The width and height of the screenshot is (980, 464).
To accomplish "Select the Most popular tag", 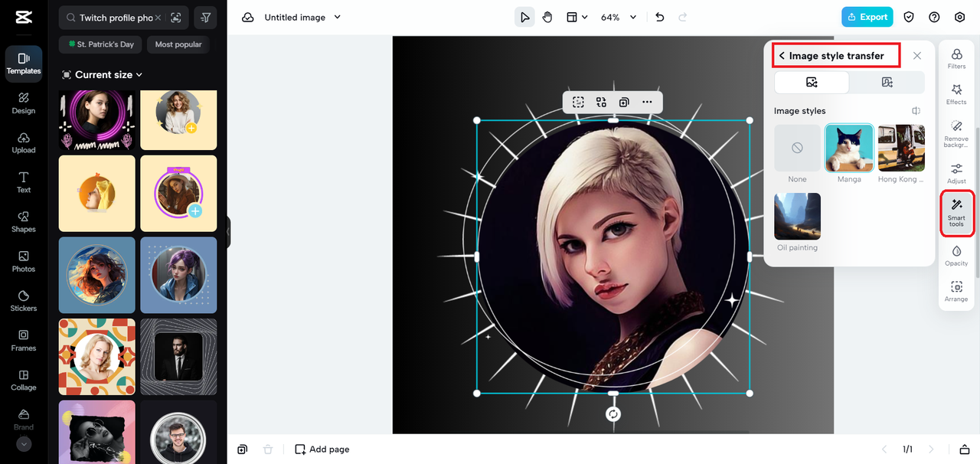I will point(178,44).
